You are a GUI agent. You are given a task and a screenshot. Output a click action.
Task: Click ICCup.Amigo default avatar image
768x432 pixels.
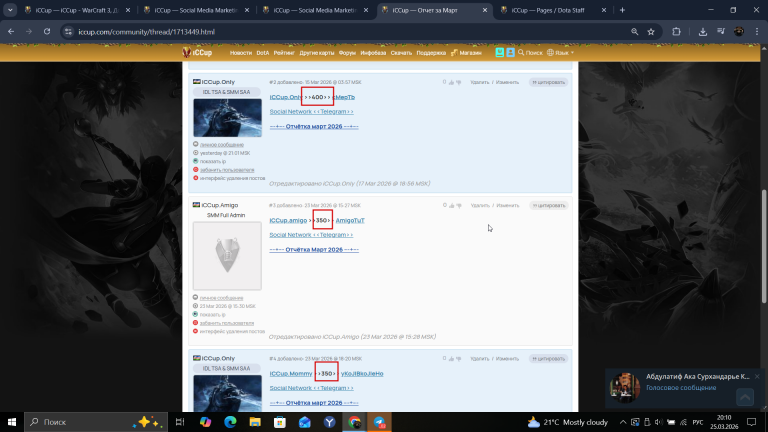point(227,256)
